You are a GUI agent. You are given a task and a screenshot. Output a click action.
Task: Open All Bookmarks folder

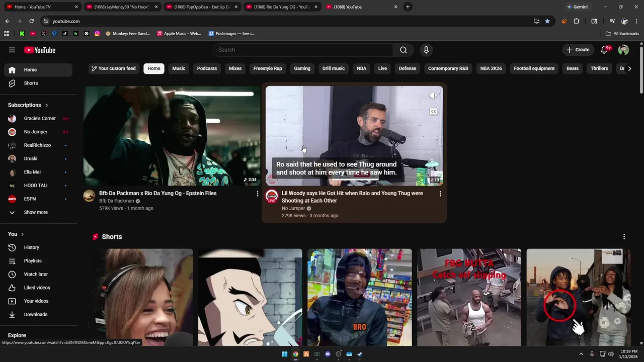pos(622,34)
